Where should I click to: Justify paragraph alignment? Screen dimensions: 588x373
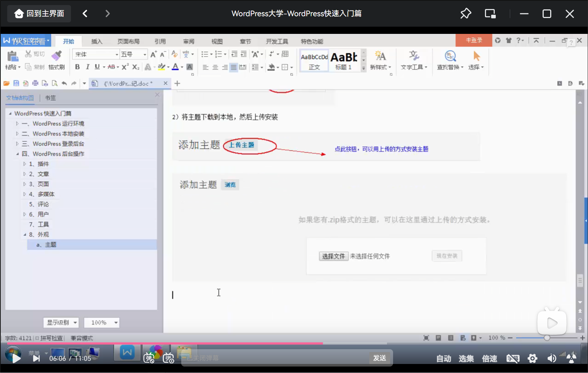(x=233, y=67)
